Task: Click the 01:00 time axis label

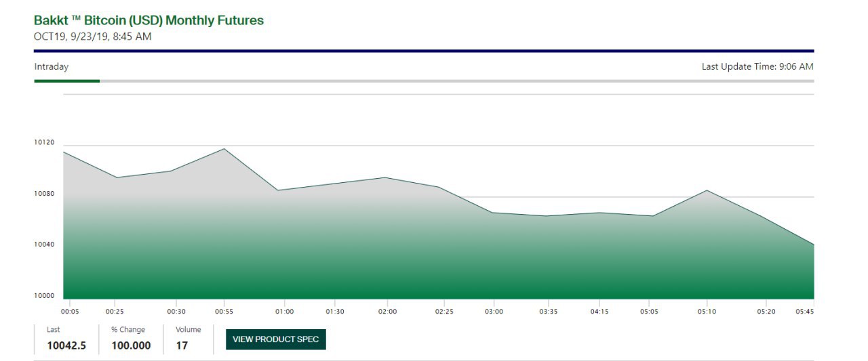Action: (x=285, y=312)
